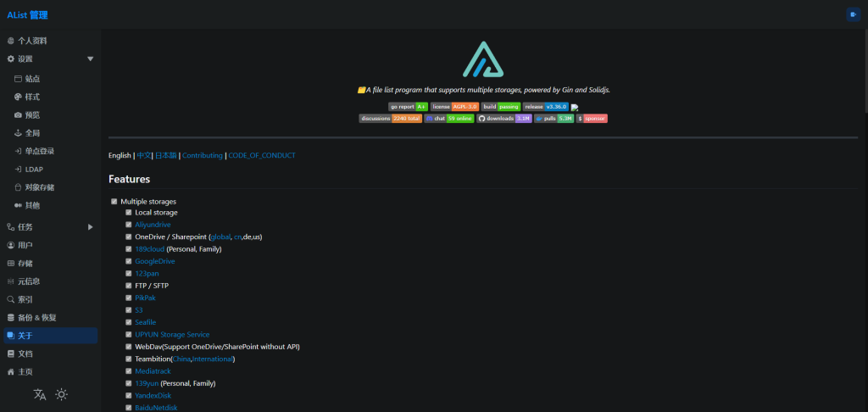Open the Aliyundrive link
This screenshot has height=412, width=868.
(x=153, y=225)
